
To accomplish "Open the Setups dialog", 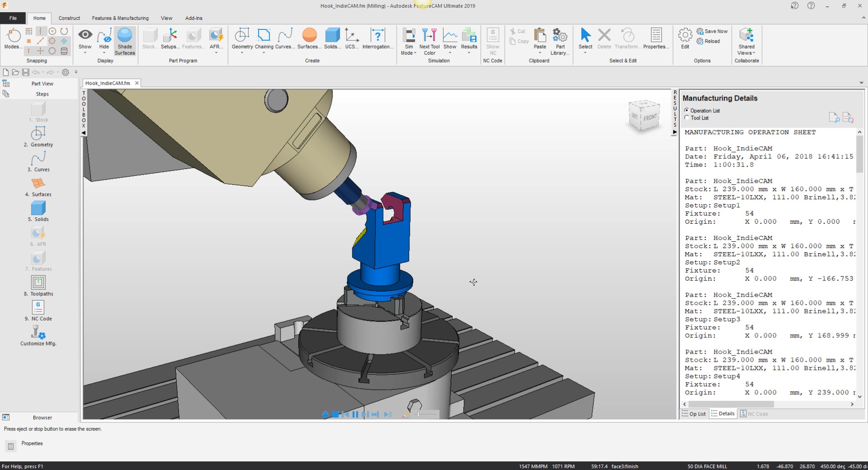I will (170, 38).
